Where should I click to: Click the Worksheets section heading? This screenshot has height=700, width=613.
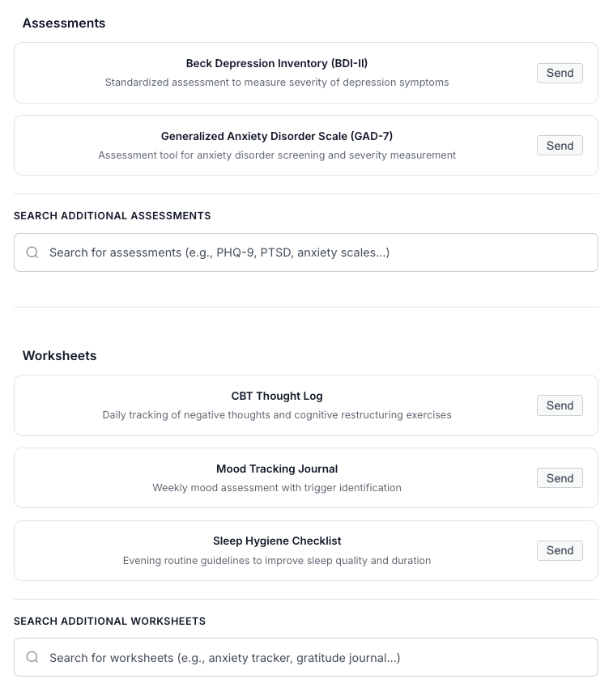59,356
